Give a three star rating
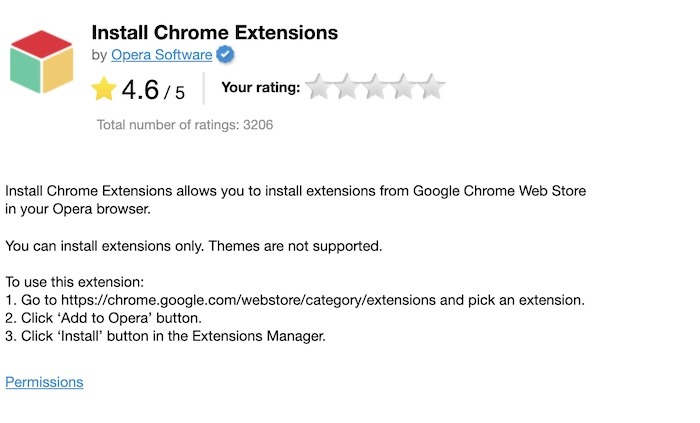Image resolution: width=700 pixels, height=423 pixels. pyautogui.click(x=376, y=88)
